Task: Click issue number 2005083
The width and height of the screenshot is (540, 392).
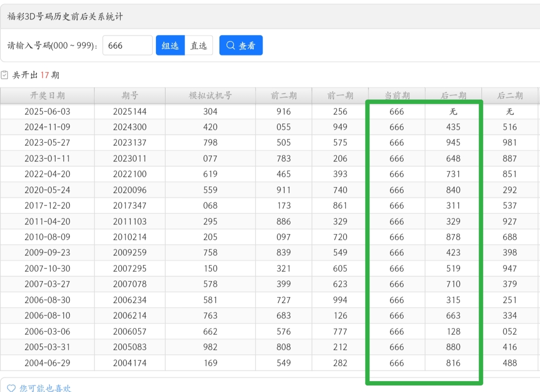Action: pos(130,347)
